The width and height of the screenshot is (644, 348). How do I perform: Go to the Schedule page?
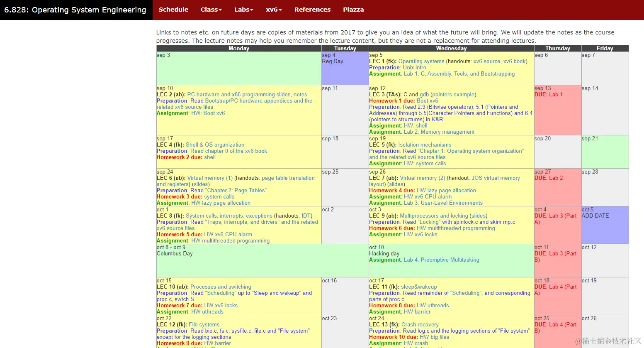click(x=173, y=10)
